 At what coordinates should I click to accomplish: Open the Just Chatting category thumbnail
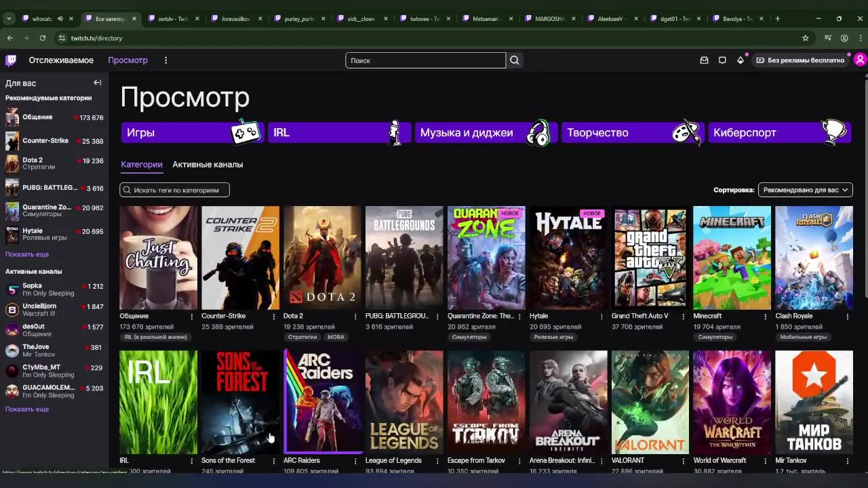[x=158, y=258]
